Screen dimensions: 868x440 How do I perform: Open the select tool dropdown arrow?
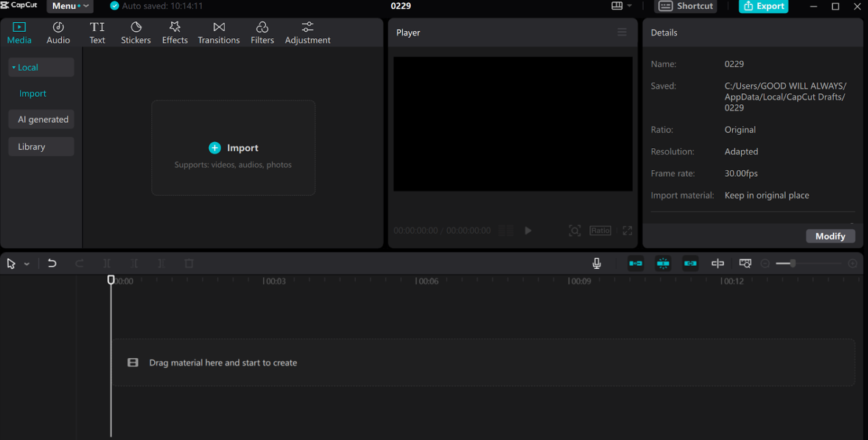(x=25, y=263)
